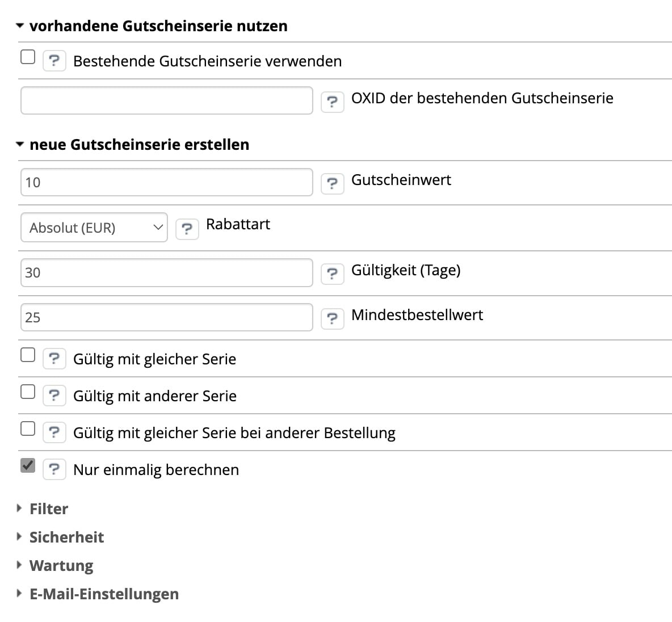Open the Rabattart Absolut (EUR) dropdown

(x=94, y=228)
